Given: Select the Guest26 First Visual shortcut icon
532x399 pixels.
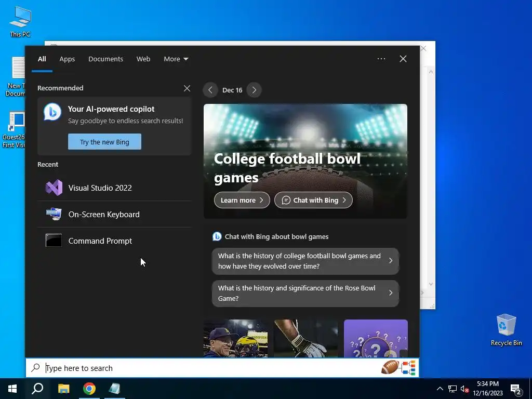Looking at the screenshot, I should click(14, 129).
